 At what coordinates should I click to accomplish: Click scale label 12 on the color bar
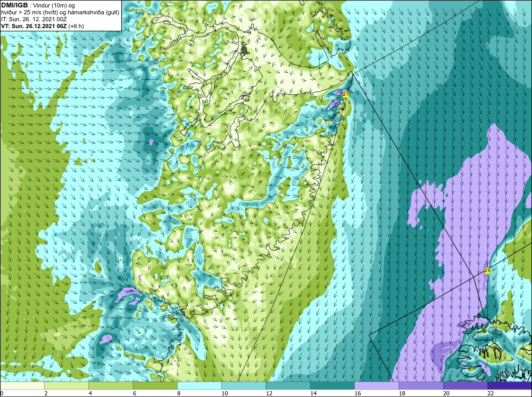[x=269, y=393]
